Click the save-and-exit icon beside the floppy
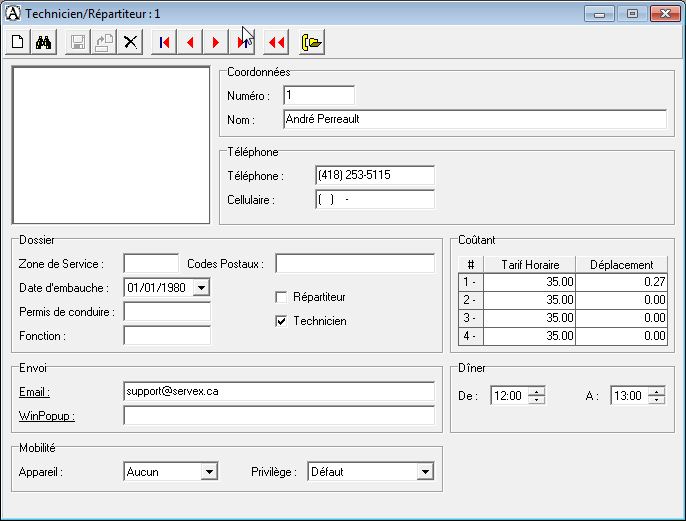 tap(104, 42)
